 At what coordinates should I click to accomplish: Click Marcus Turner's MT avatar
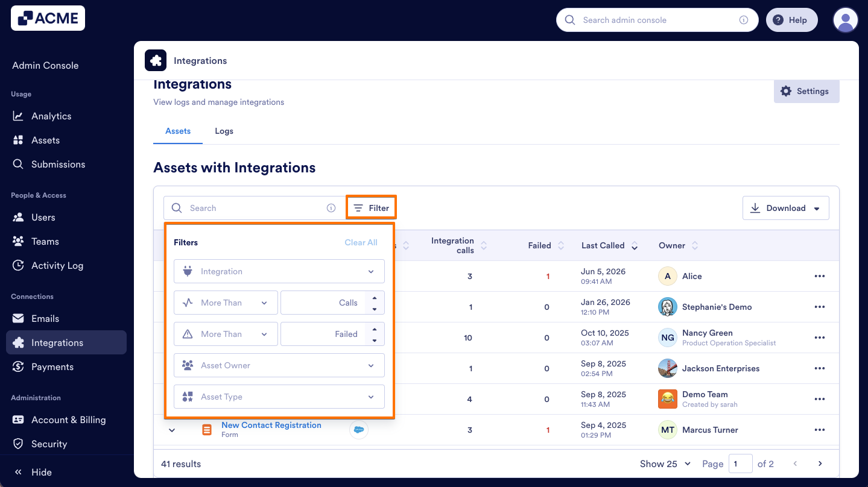[x=667, y=430]
